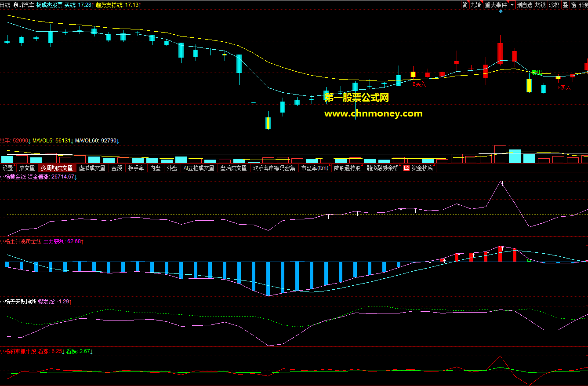
Task: Click the MAVOL5: 56131 readout
Action: tap(53, 141)
